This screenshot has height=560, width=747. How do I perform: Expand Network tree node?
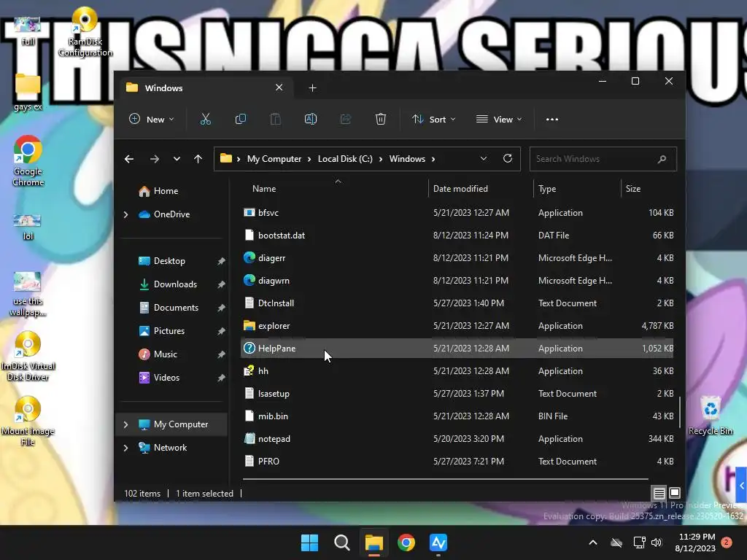(x=125, y=448)
